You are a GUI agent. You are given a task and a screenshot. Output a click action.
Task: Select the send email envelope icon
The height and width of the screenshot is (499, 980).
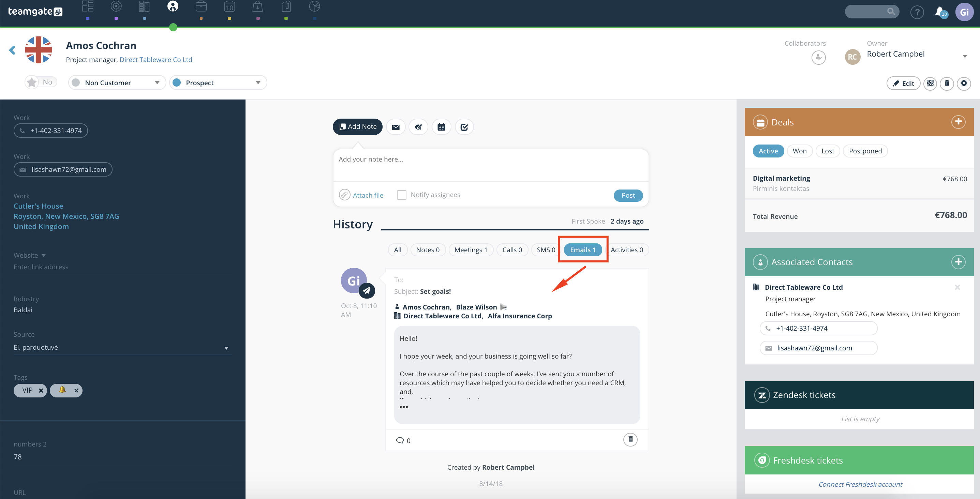click(396, 127)
